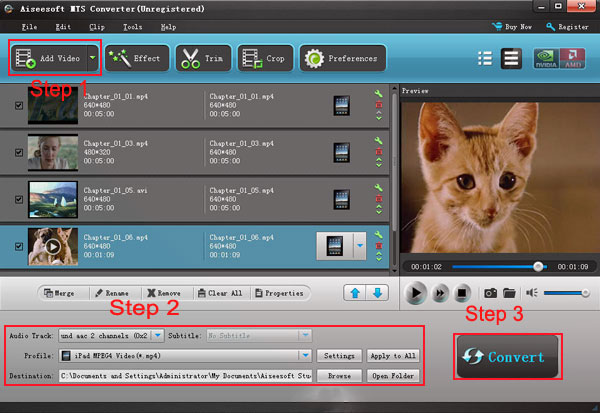
Task: Open the Crop tool
Action: click(x=265, y=58)
